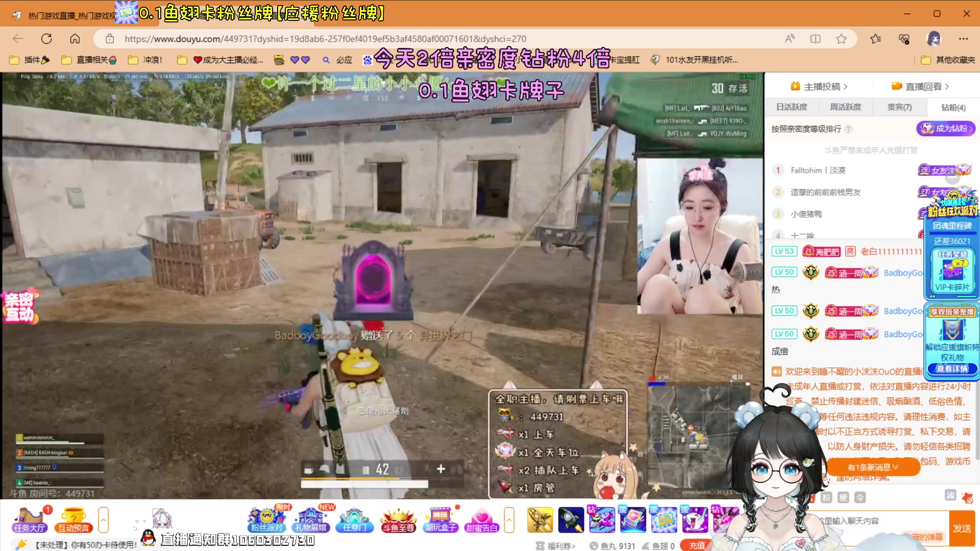980x551 pixels.
Task: Select the dark blue rocket gift
Action: pyautogui.click(x=571, y=520)
